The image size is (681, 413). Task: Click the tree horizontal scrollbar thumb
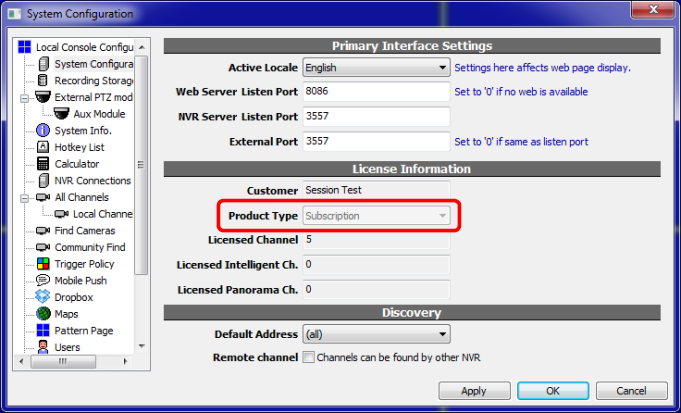[63, 361]
